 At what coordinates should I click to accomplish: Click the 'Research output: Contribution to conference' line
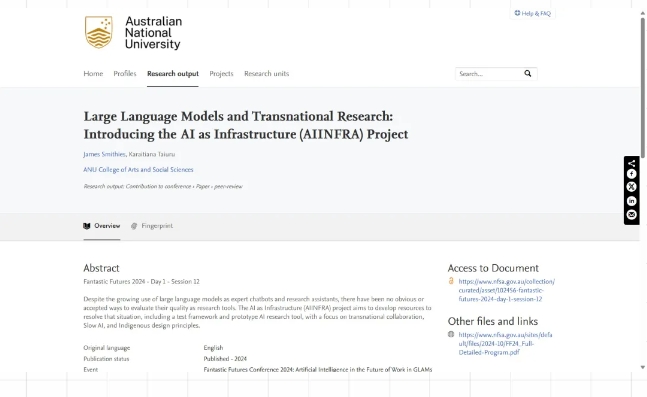163,186
